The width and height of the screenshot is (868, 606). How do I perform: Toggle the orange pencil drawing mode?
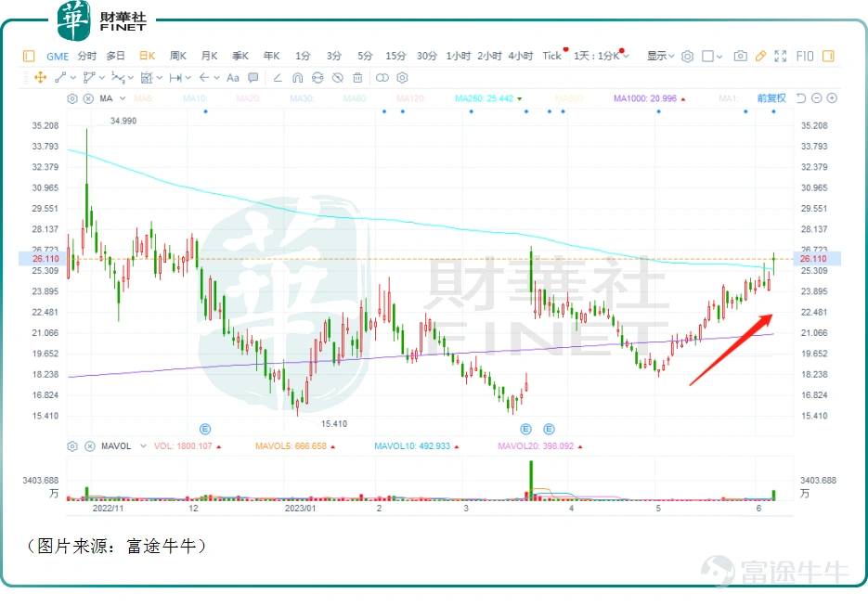point(760,56)
